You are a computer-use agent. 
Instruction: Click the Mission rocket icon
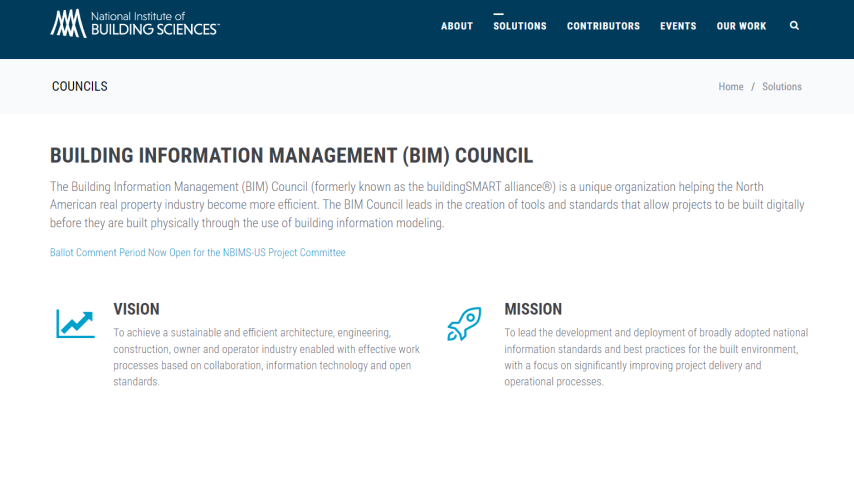click(x=464, y=323)
